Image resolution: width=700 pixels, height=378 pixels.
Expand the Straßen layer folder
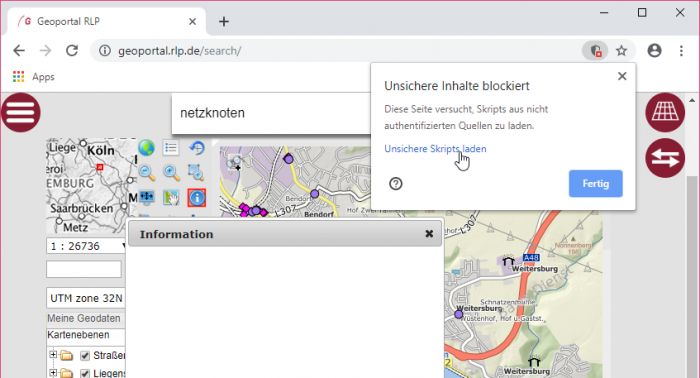coord(53,355)
